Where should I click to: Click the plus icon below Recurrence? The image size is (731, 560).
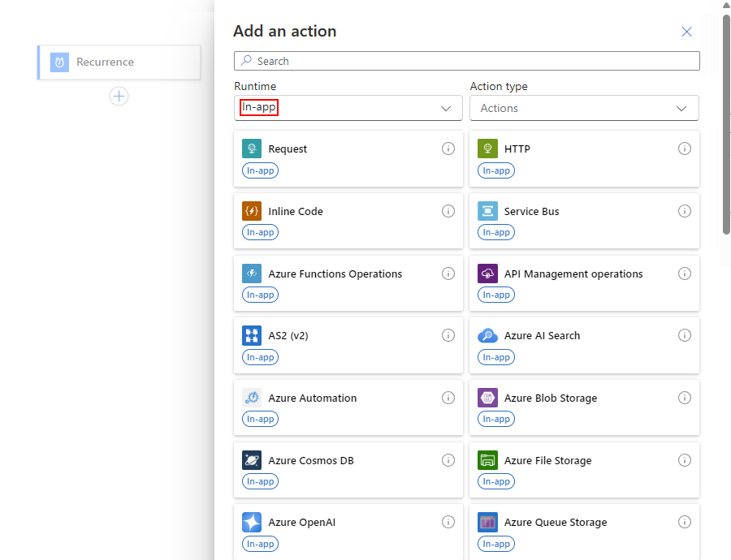(x=119, y=96)
